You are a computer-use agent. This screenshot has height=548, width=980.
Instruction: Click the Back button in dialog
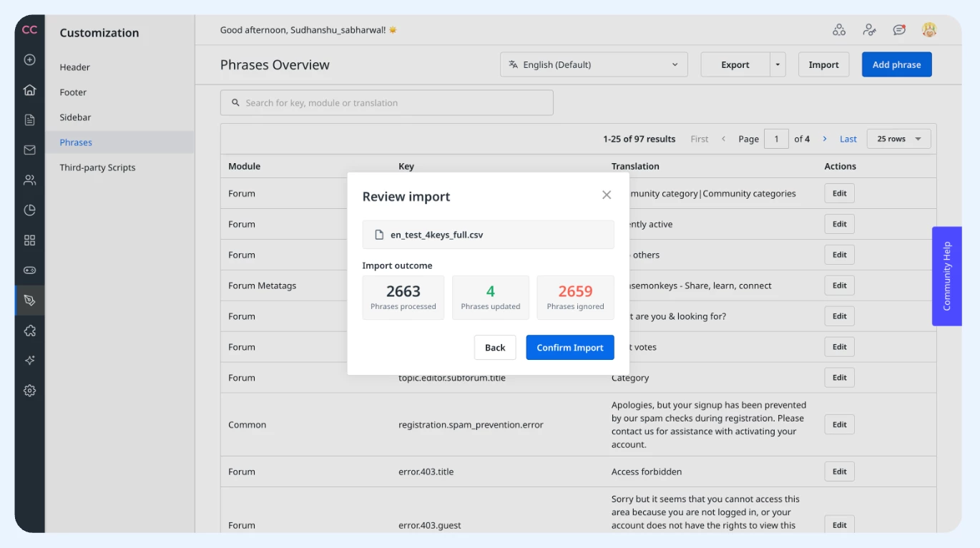pyautogui.click(x=495, y=347)
